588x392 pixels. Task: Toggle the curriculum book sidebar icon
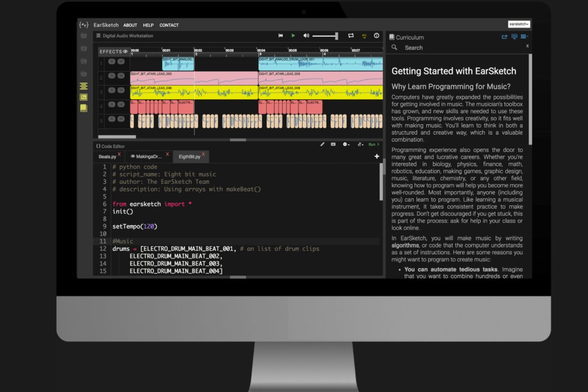(83, 108)
